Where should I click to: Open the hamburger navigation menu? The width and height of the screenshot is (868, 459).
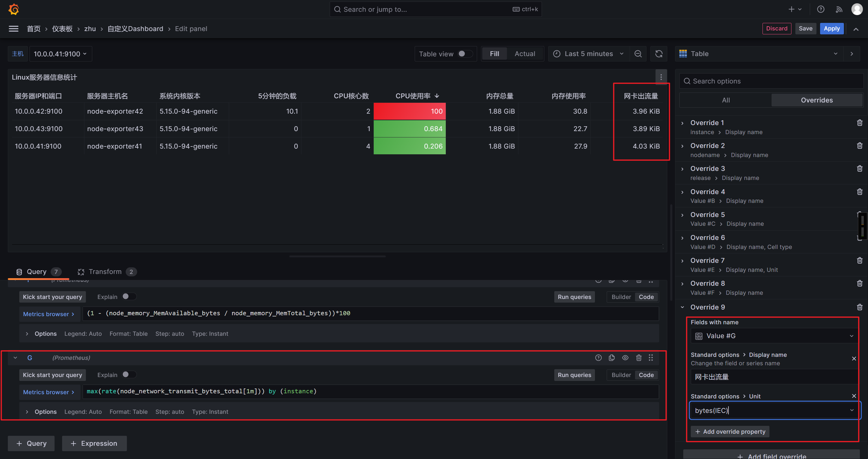click(14, 29)
